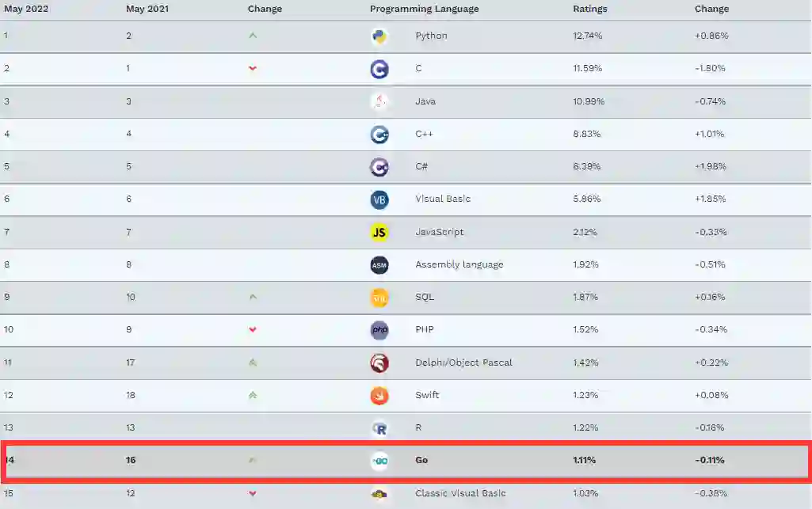Click the double up arrow in Swift row

[253, 395]
